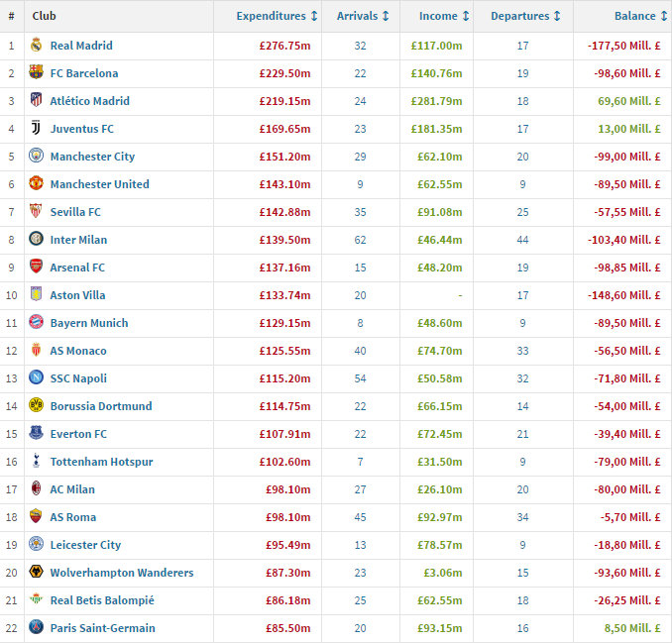This screenshot has height=643, width=672.
Task: Click the Club column header
Action: (x=45, y=16)
